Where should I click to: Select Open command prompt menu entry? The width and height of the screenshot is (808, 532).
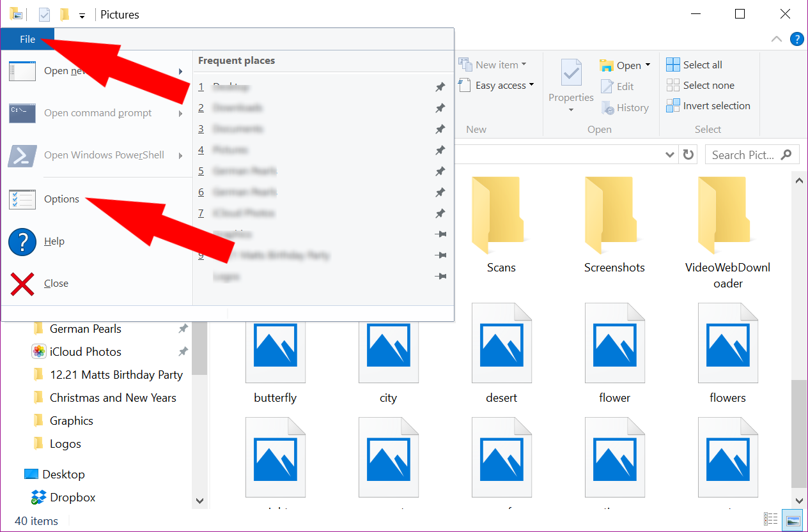tap(97, 112)
